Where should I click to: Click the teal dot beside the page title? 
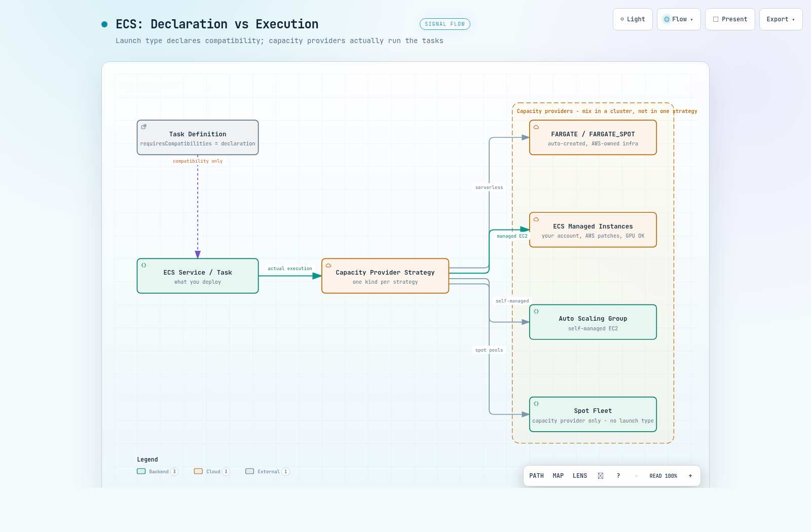click(x=104, y=24)
